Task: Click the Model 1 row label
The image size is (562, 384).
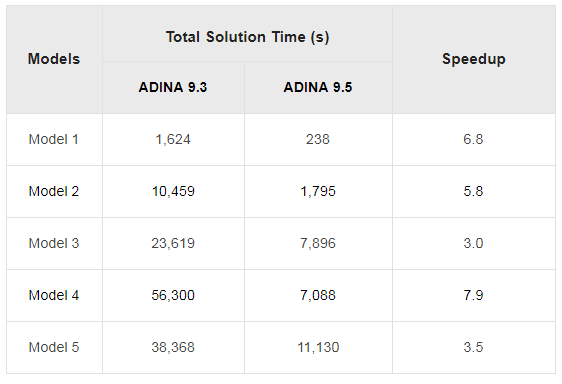Action: pos(54,139)
